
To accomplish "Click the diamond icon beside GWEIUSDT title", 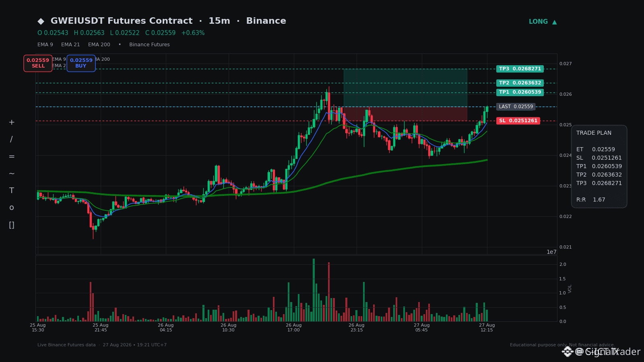I will [41, 21].
